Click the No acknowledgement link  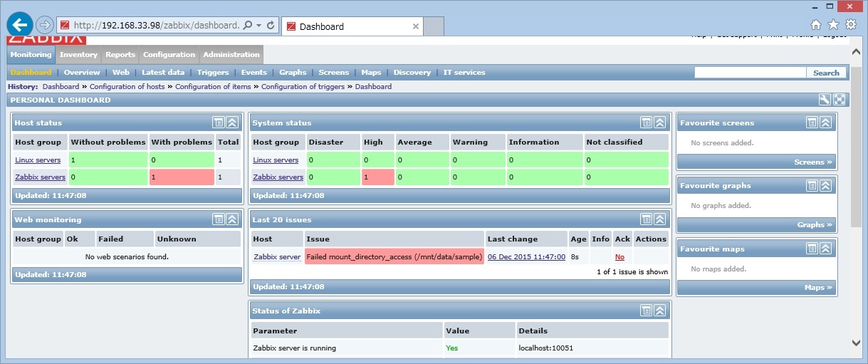(619, 257)
